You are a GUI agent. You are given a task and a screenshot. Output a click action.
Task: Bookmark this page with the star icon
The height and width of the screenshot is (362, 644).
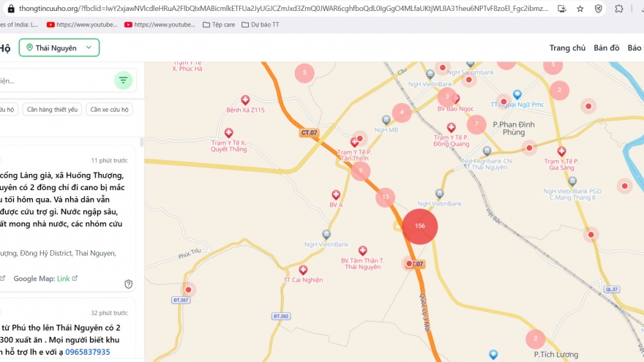point(580,9)
